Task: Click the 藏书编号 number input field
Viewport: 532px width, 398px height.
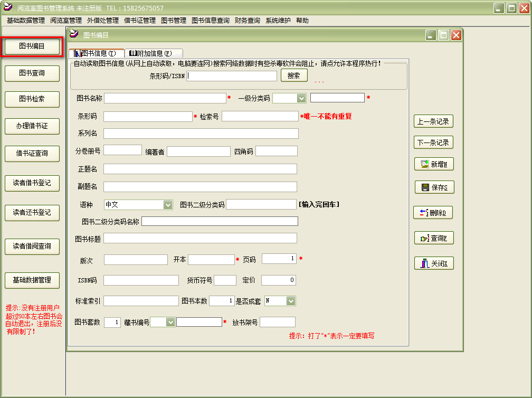Action: (x=199, y=322)
